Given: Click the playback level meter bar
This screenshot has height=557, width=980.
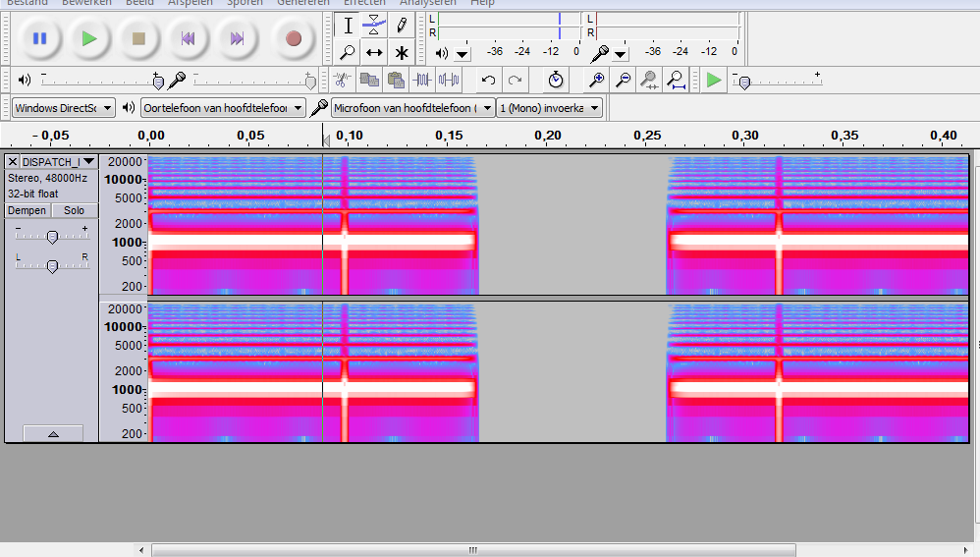Looking at the screenshot, I should click(x=508, y=26).
